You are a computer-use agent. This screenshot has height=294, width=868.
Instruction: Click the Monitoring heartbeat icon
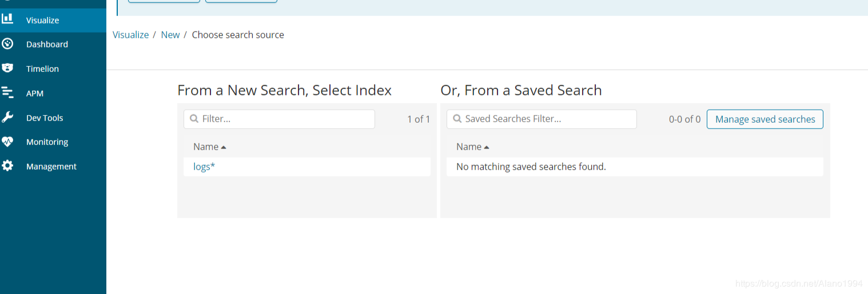[x=7, y=142]
